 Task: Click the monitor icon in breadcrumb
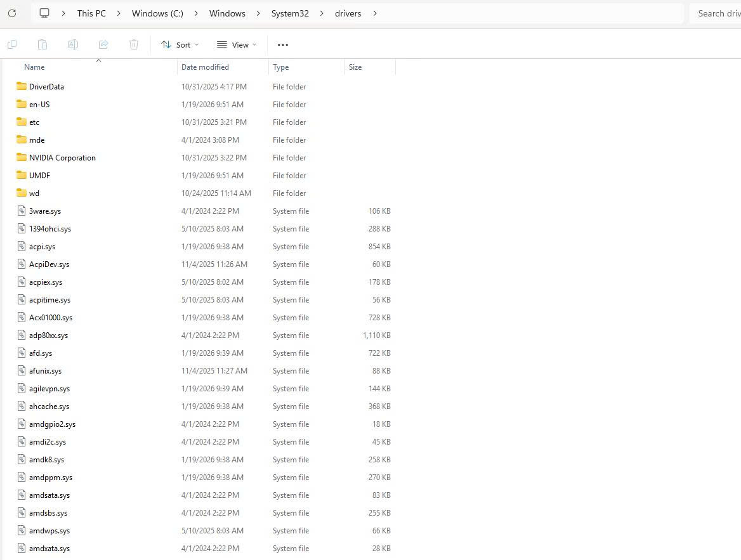point(44,13)
